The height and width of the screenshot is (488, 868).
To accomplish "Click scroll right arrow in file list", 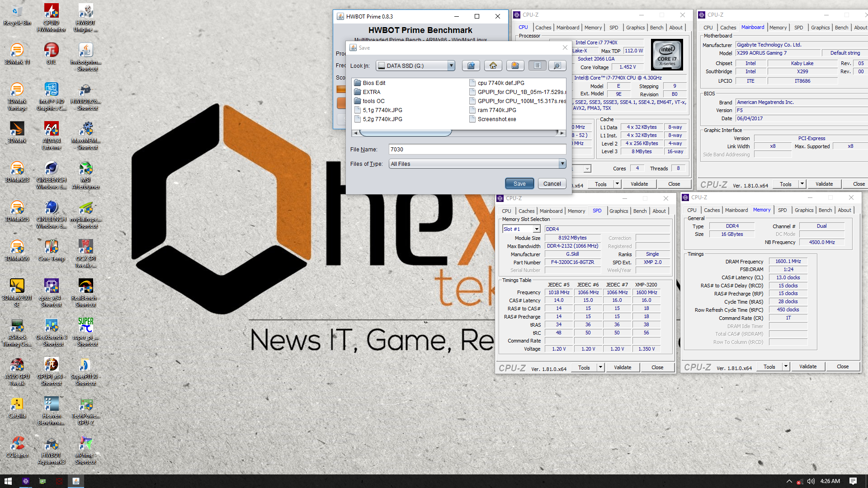I will point(562,133).
